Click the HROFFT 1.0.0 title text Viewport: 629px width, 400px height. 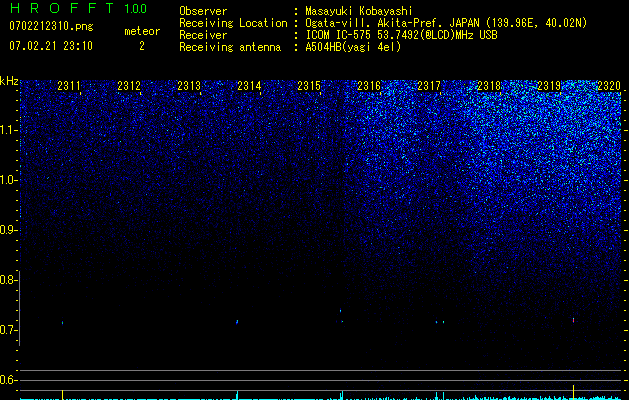pyautogui.click(x=78, y=8)
